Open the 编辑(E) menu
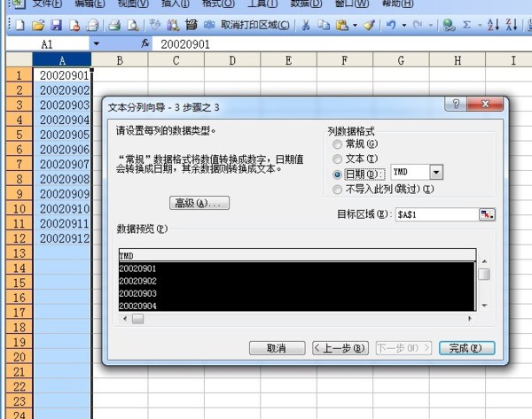Viewport: 532px width, 419px height. tap(90, 4)
